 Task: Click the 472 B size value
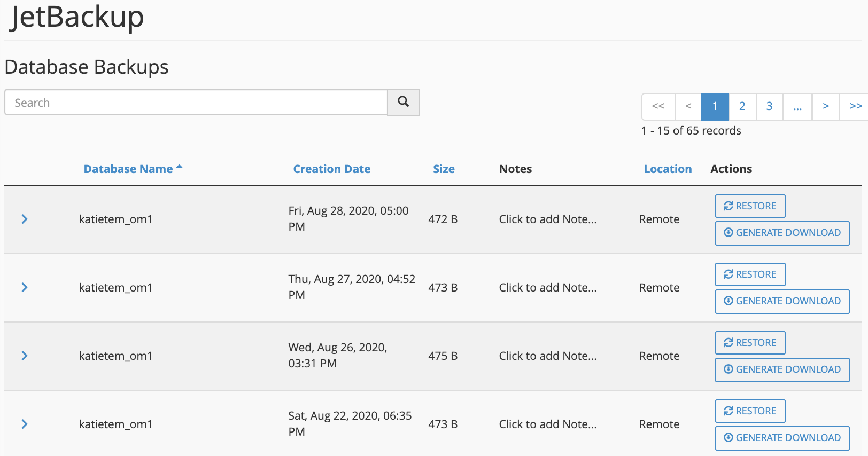tap(443, 219)
